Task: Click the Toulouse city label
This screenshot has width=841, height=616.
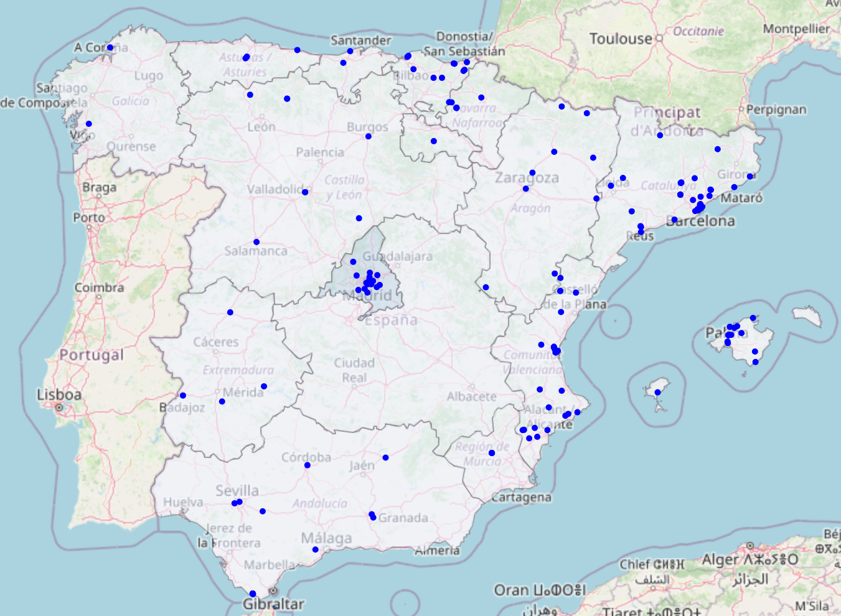Action: [620, 39]
